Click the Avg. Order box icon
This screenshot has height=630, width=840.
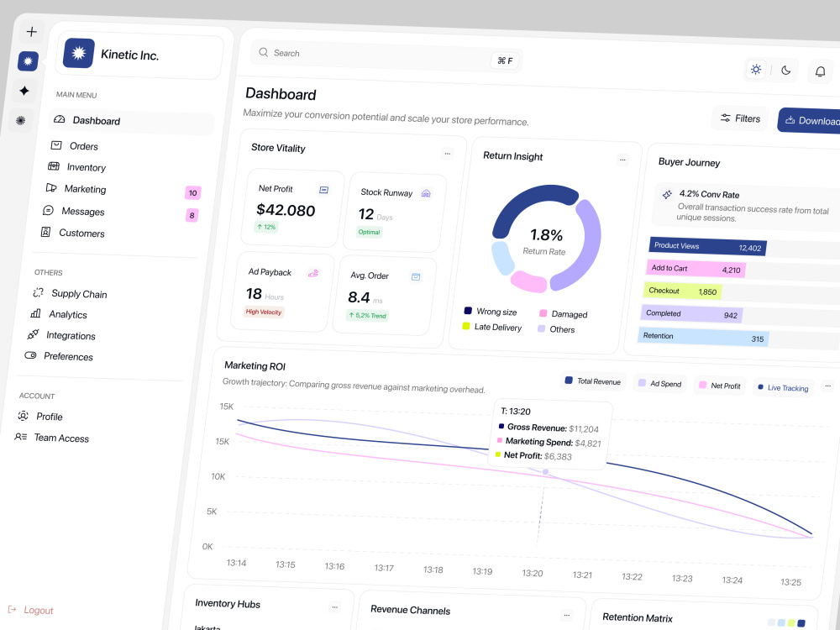415,277
